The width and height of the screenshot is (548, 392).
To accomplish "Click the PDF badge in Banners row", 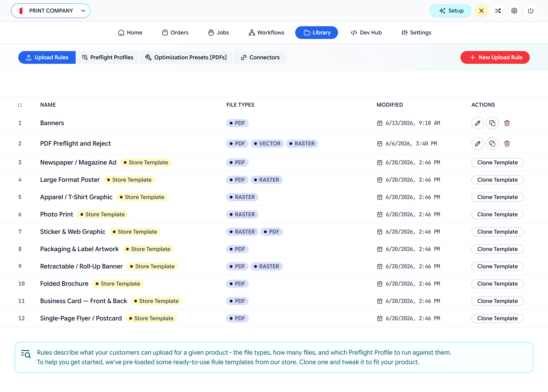I will [237, 123].
